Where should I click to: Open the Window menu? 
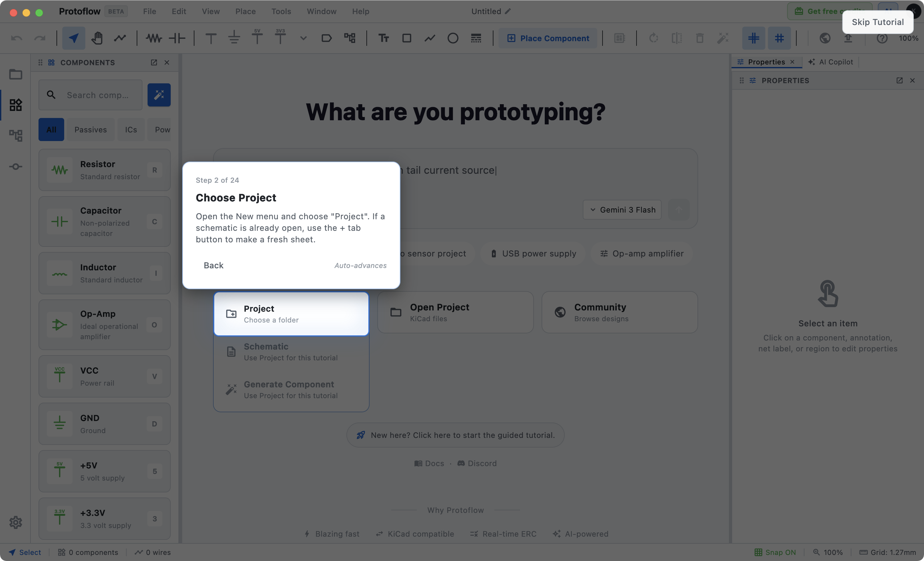pos(321,11)
